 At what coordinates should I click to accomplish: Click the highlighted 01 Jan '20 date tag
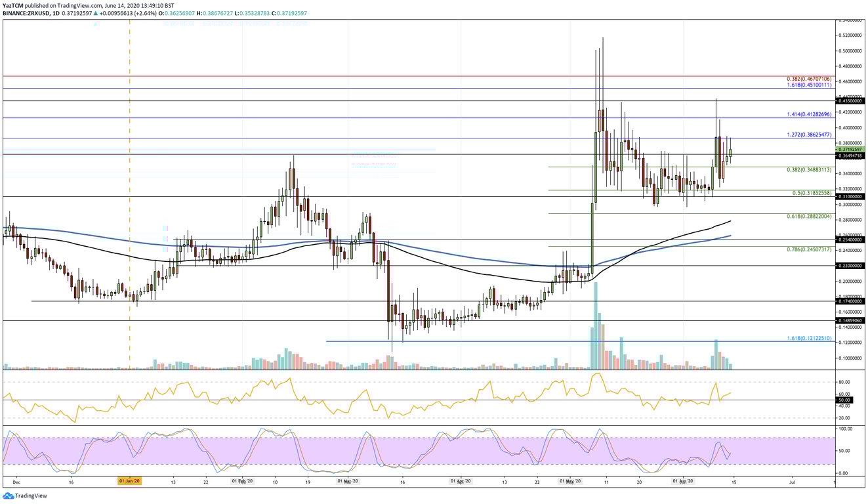pos(129,481)
